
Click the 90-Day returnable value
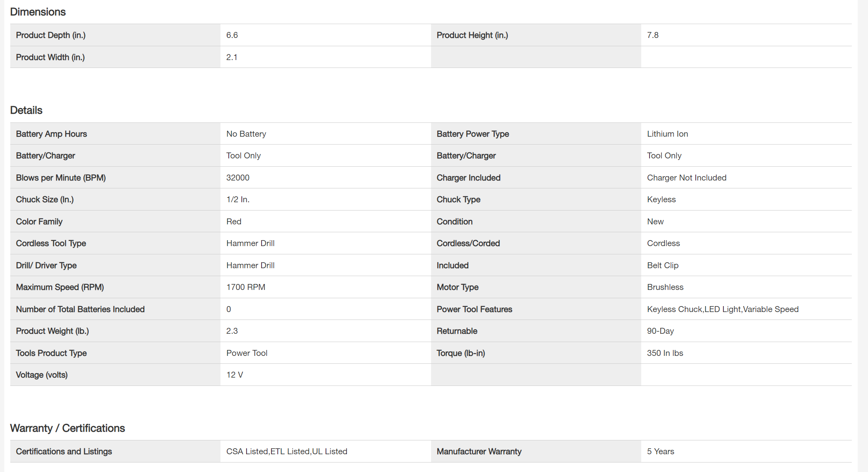point(660,331)
